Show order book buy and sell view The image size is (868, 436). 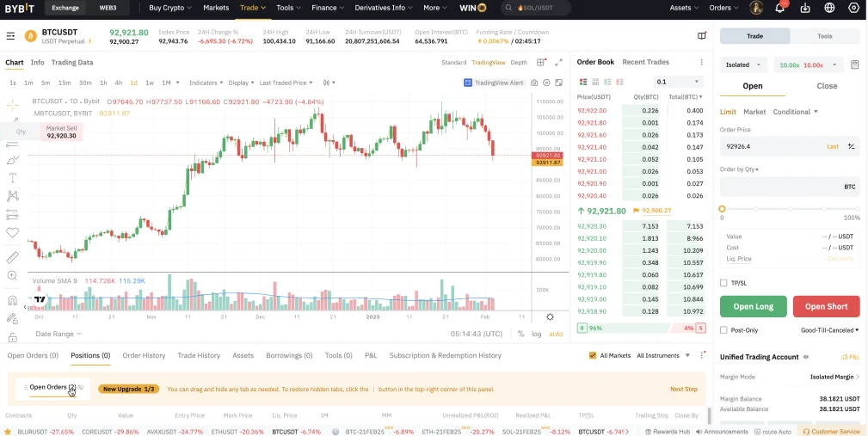[x=583, y=82]
